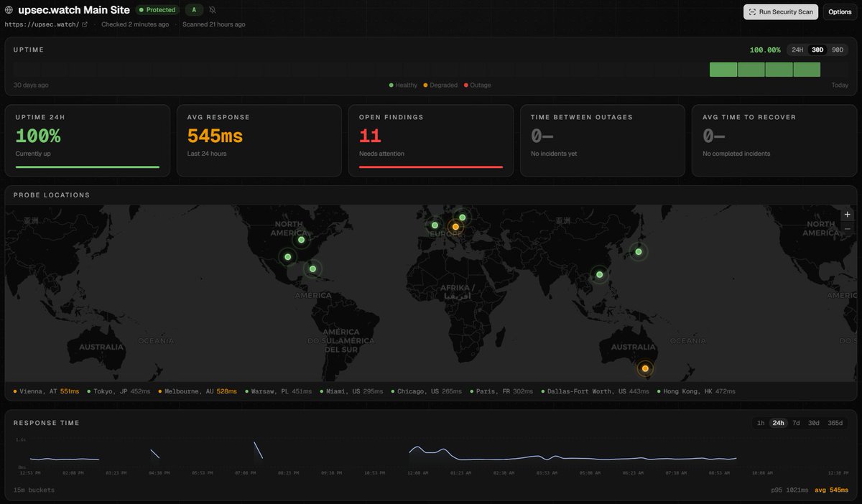Click the globe icon beside the site title
This screenshot has height=504, width=862.
9,10
